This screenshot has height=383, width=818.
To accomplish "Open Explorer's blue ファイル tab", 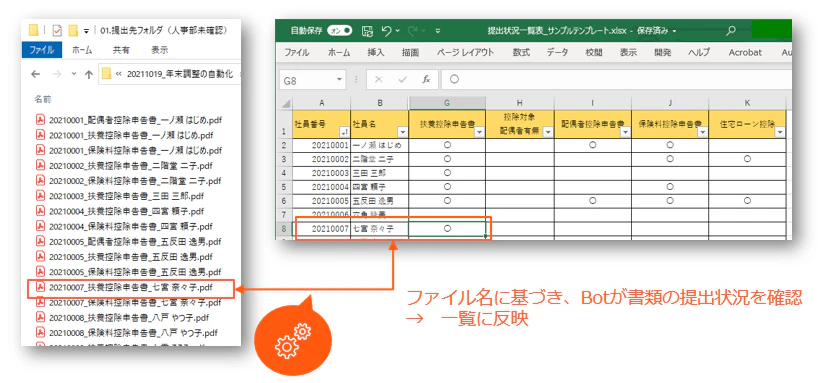I will pyautogui.click(x=42, y=51).
